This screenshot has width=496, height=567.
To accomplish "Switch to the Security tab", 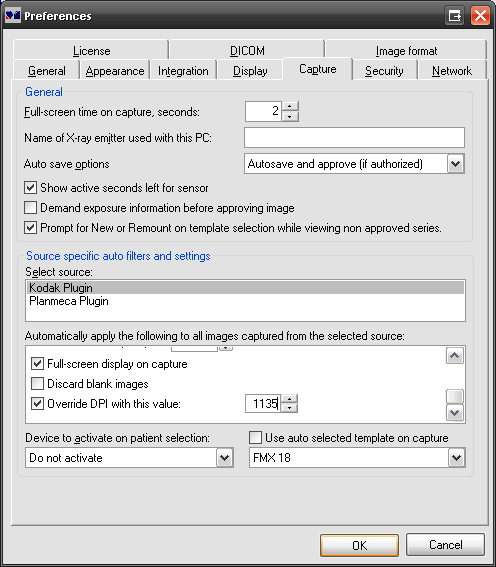I will [384, 71].
